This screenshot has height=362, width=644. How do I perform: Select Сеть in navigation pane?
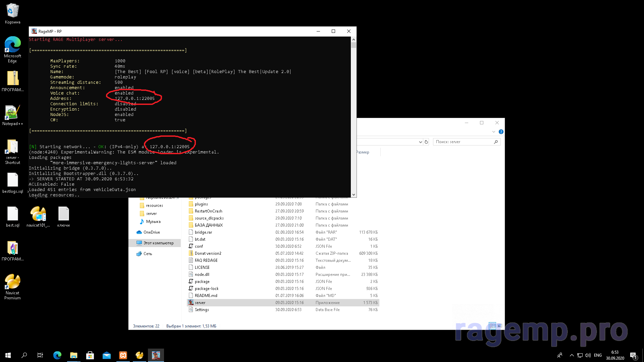tap(148, 254)
